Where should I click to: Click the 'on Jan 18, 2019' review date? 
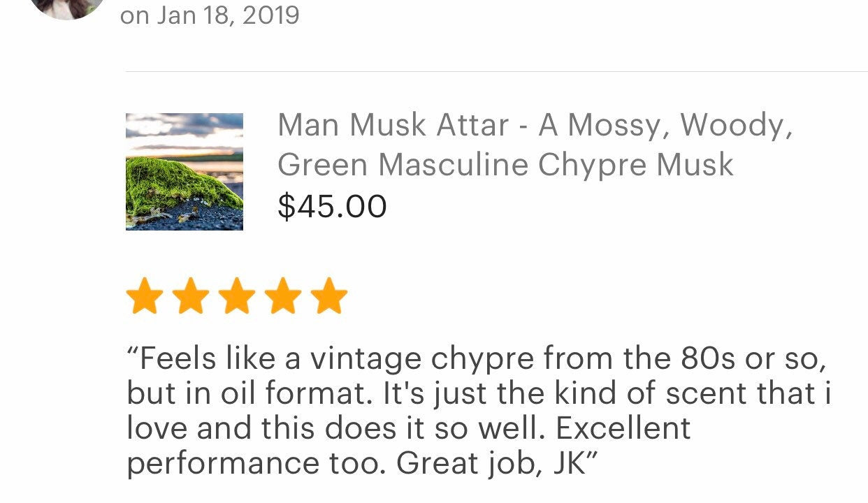pyautogui.click(x=210, y=15)
